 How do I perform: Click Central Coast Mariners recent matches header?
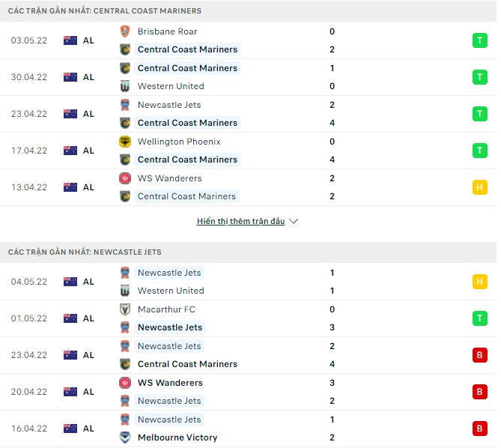point(104,11)
